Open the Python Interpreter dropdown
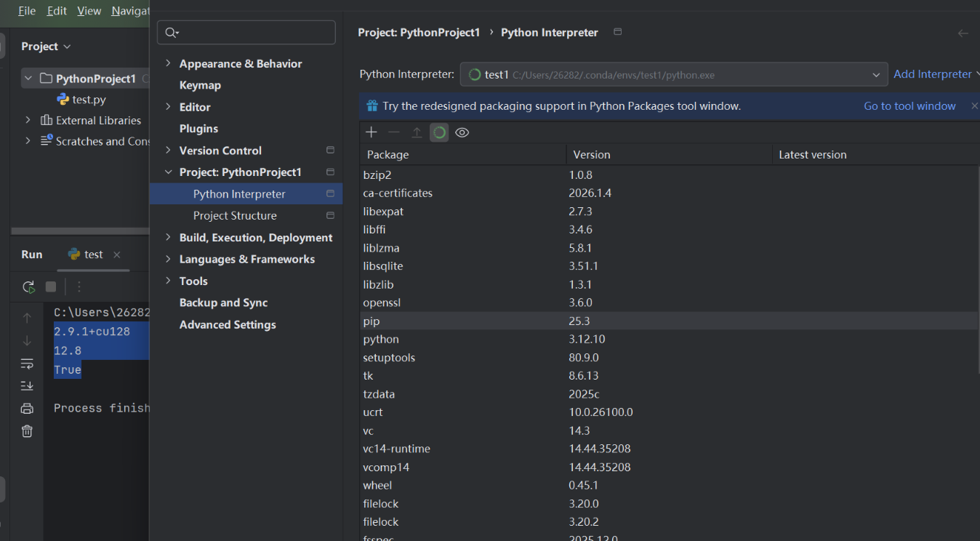This screenshot has height=541, width=980. click(875, 75)
